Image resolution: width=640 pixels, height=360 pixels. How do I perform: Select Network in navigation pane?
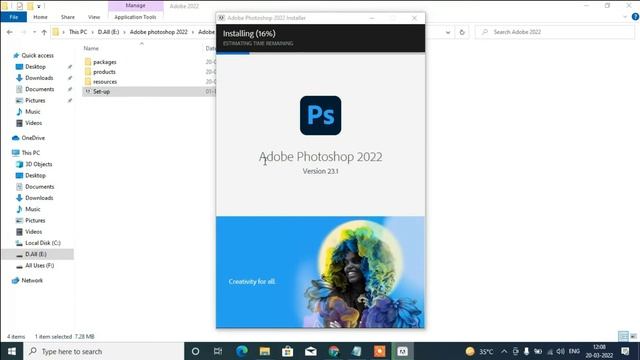(32, 280)
